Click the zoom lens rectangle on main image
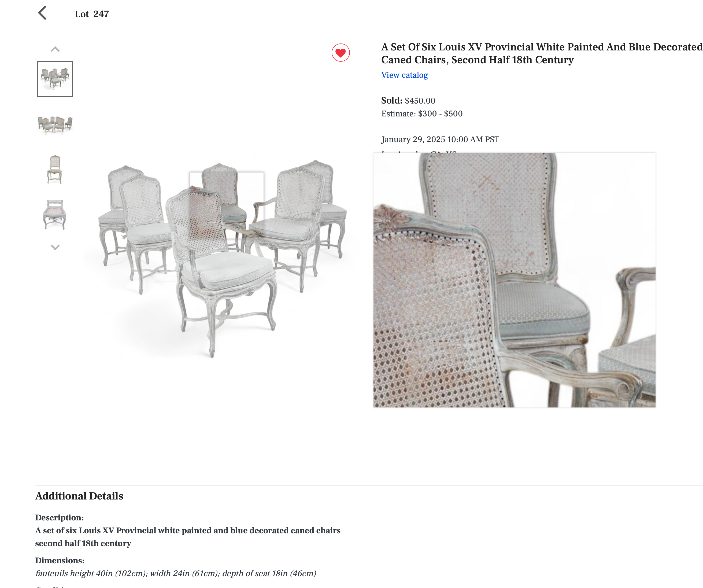Screen dimensions: 703x588 [x=227, y=205]
